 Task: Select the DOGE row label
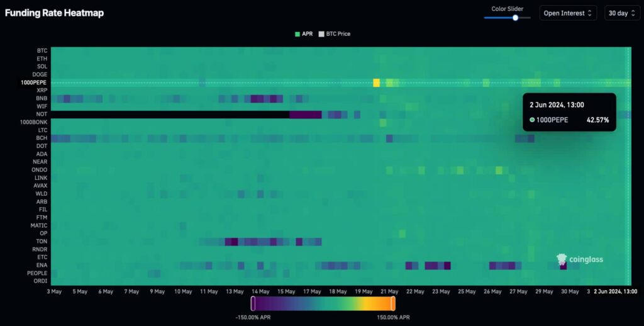40,74
